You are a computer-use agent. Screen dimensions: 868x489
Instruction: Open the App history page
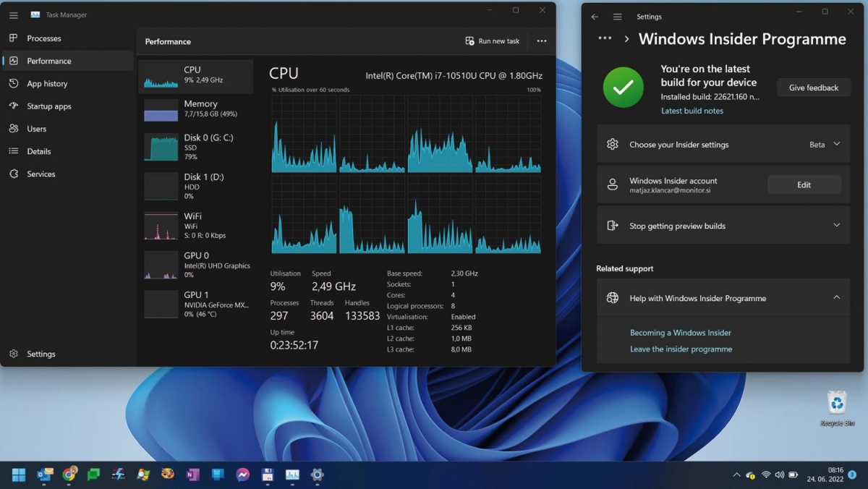point(68,83)
